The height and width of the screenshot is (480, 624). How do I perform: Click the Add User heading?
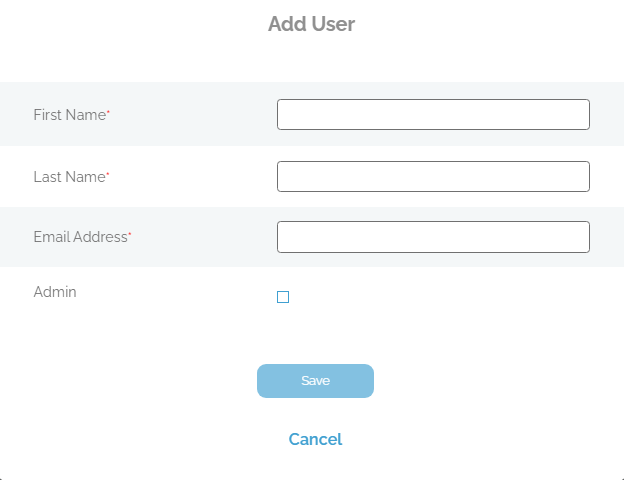point(311,24)
